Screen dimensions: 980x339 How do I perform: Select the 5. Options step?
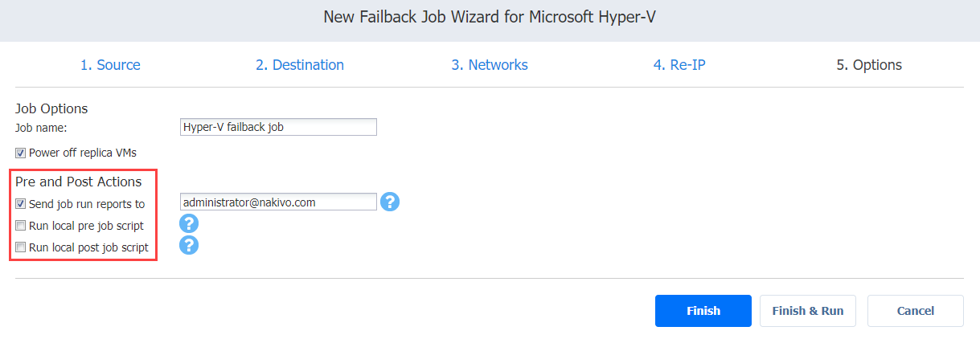pyautogui.click(x=869, y=65)
